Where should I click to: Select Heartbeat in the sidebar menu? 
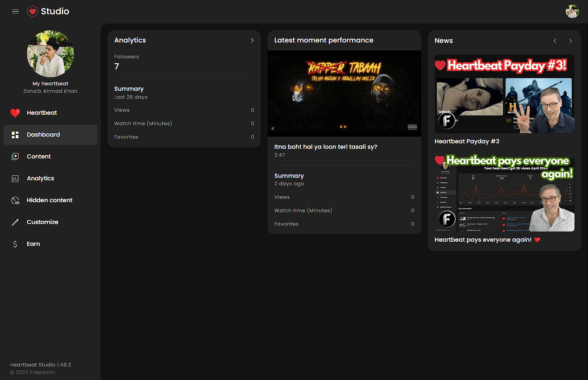(41, 113)
